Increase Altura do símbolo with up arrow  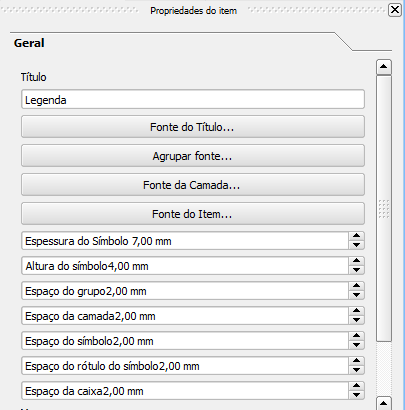(356, 261)
